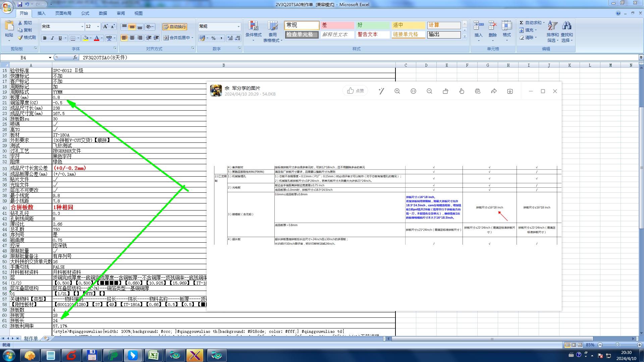
Task: Open the Name Box dropdown arrow
Action: (50, 58)
